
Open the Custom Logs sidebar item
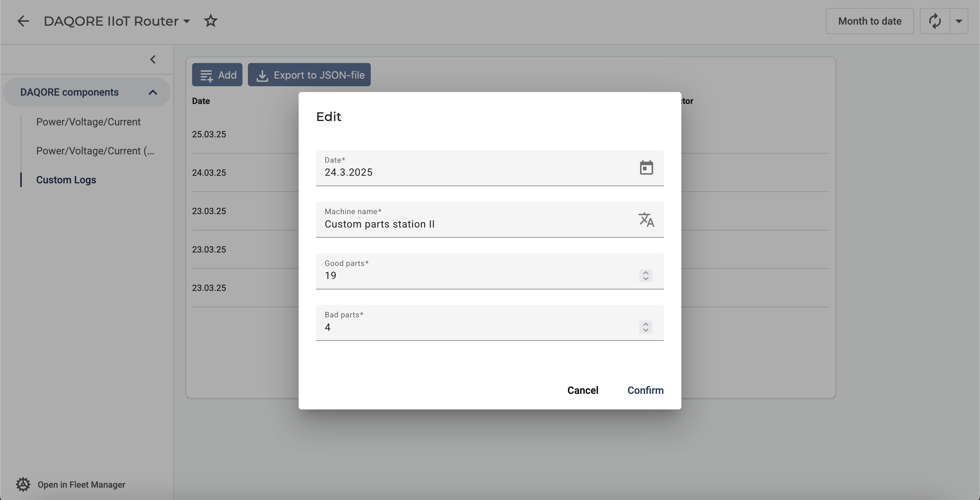pos(66,180)
